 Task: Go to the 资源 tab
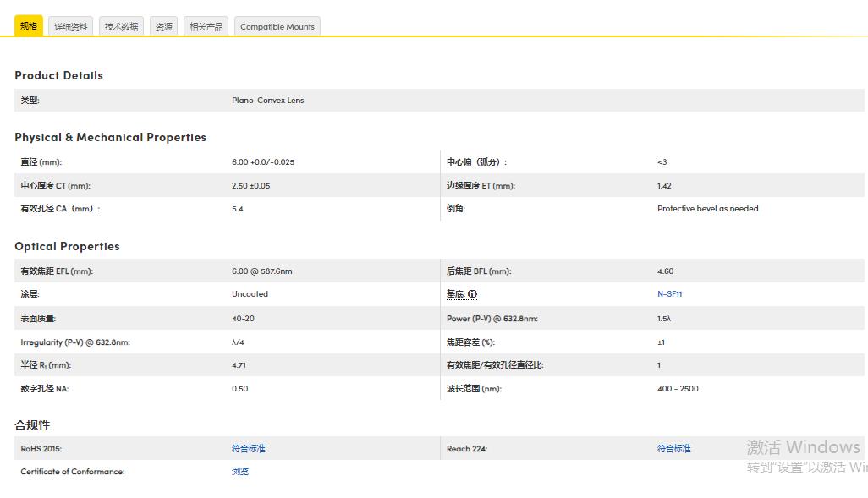click(x=164, y=26)
